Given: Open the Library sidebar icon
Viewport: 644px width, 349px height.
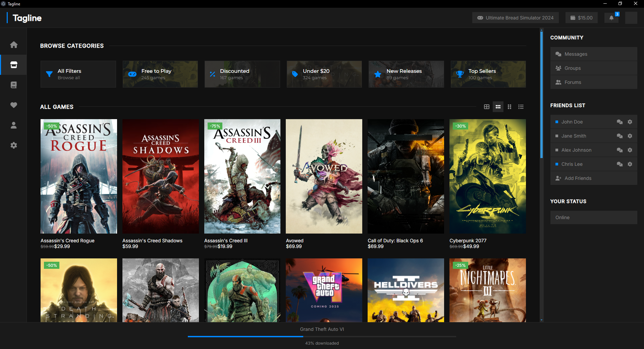Looking at the screenshot, I should click(x=13, y=85).
